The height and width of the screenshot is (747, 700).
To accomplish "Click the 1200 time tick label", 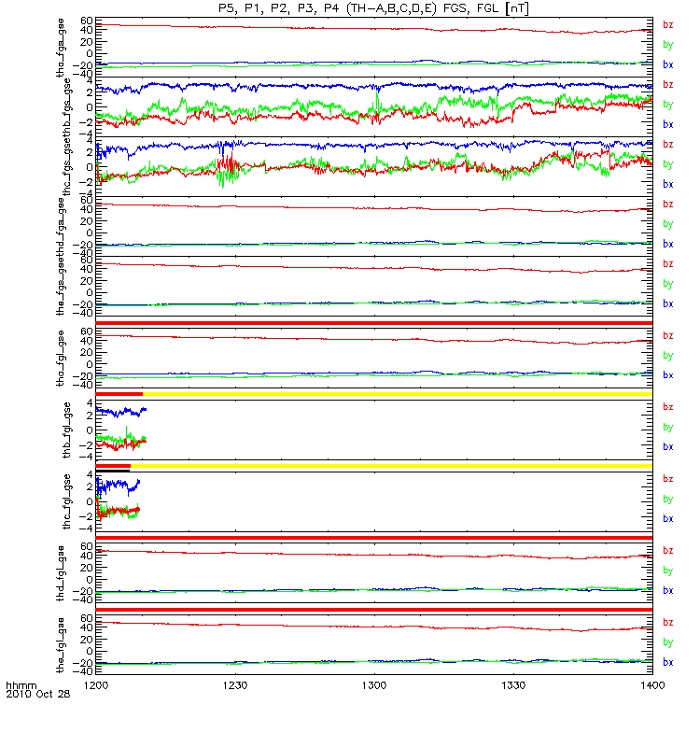I will pyautogui.click(x=96, y=685).
